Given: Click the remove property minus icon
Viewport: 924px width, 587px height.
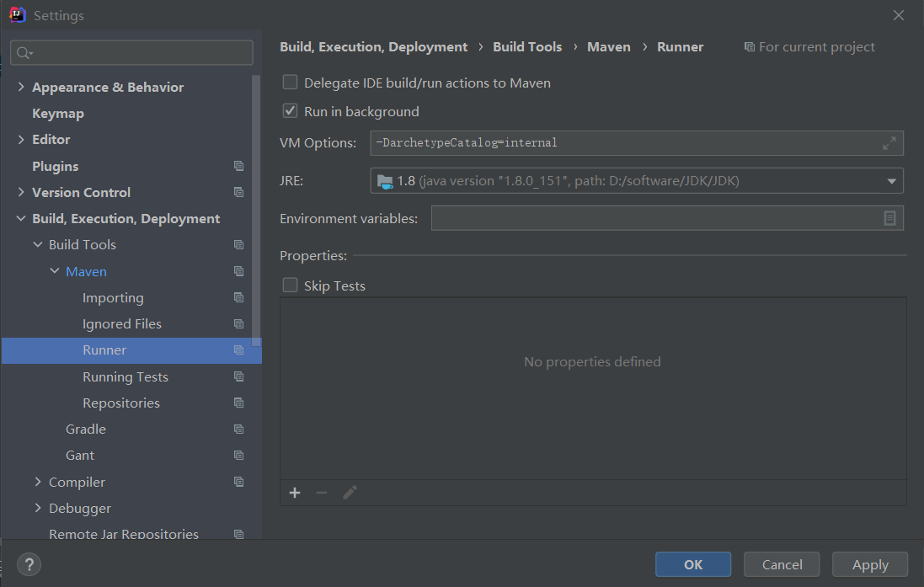Looking at the screenshot, I should [x=322, y=493].
